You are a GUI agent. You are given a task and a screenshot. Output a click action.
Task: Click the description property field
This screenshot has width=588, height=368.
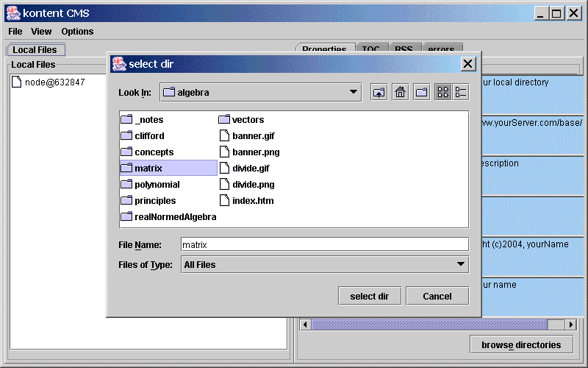pos(532,175)
